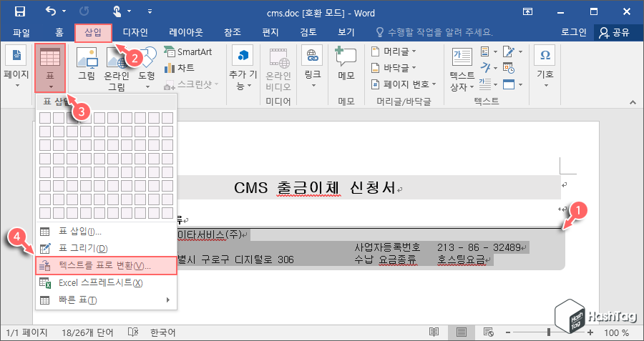Open the proofing errors status icon

point(133,332)
